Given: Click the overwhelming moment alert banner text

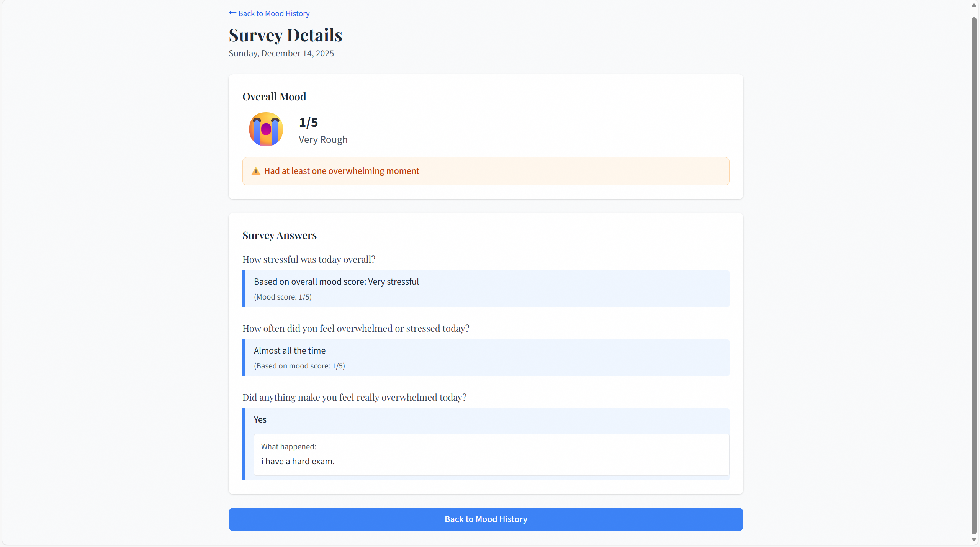Looking at the screenshot, I should coord(342,171).
